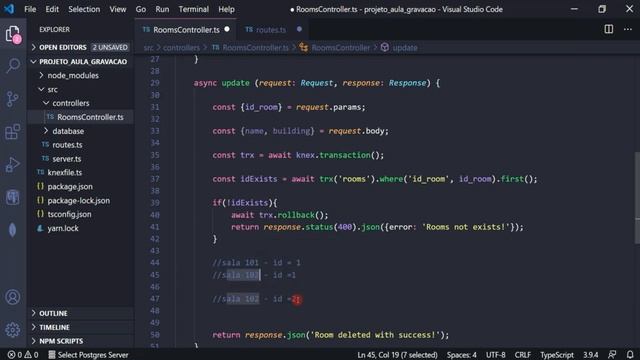Open the Run and Debug icon

[13, 164]
